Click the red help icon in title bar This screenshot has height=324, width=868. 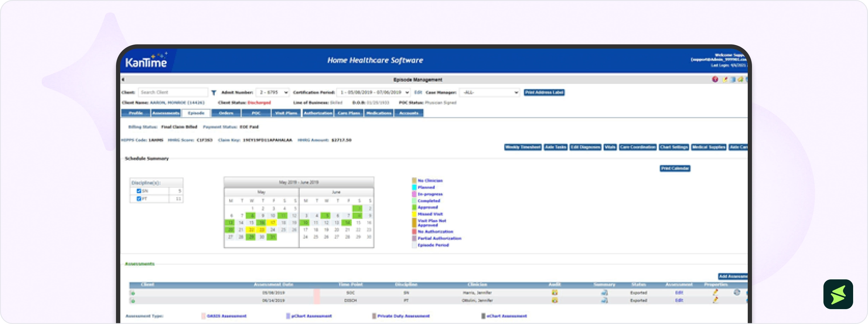pos(715,79)
